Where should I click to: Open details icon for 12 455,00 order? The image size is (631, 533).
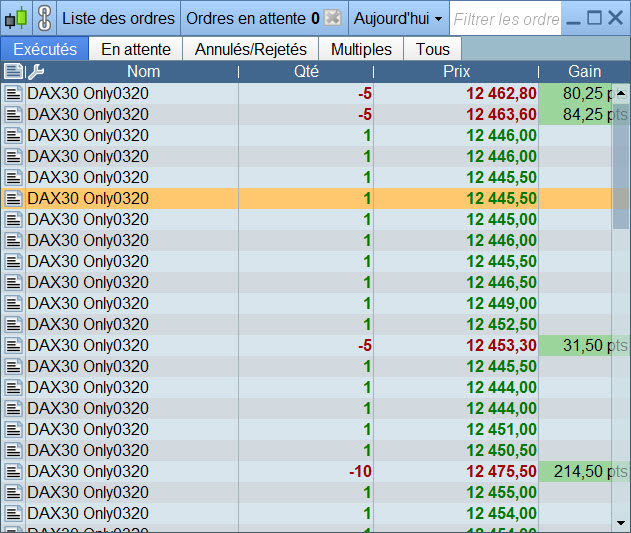click(x=13, y=492)
